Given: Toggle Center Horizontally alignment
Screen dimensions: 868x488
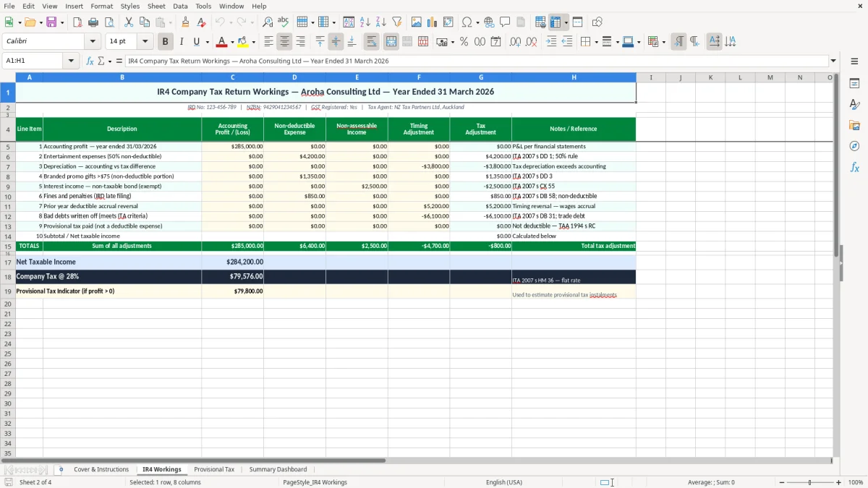Looking at the screenshot, I should click(x=284, y=42).
